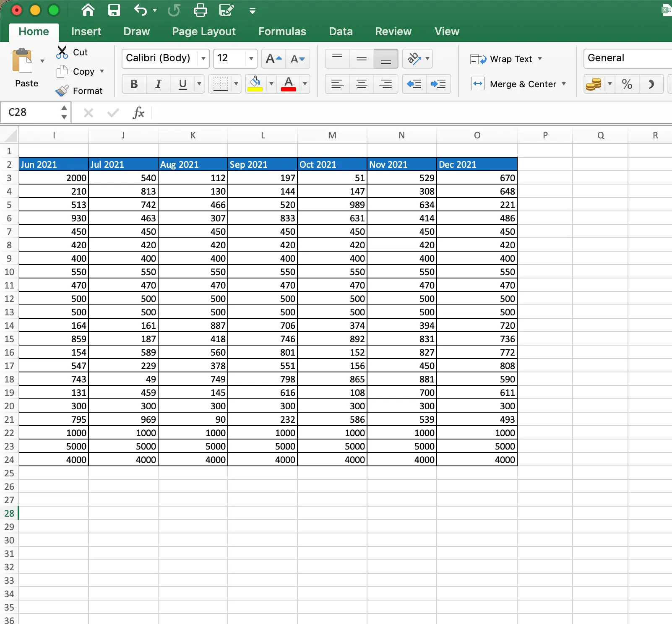The width and height of the screenshot is (672, 624).
Task: Select the Dec 2021 header cell
Action: 477,164
